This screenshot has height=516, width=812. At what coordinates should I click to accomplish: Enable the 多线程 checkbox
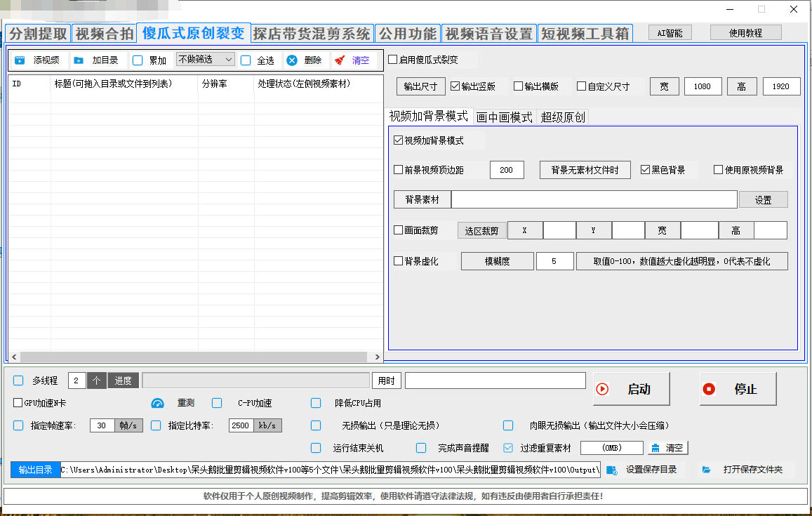click(x=18, y=381)
